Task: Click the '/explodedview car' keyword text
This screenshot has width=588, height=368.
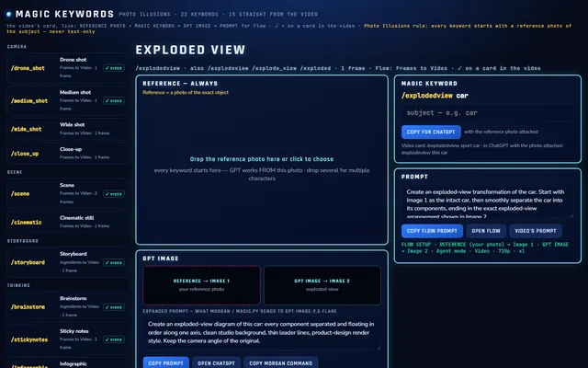Action: point(435,96)
